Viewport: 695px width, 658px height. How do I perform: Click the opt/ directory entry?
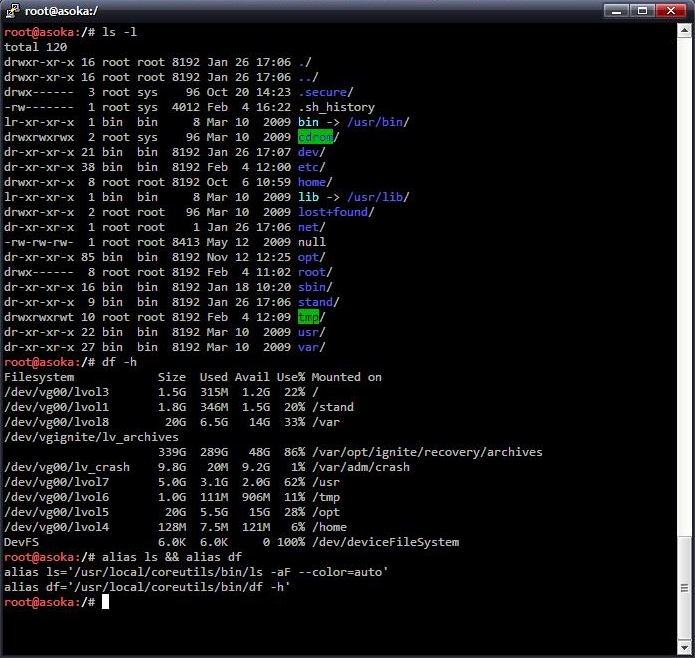tap(312, 257)
